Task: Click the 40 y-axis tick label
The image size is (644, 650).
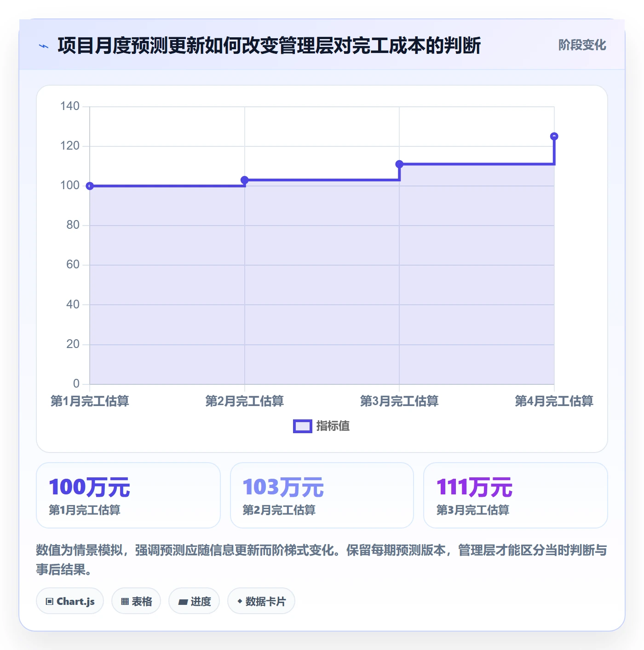Action: [73, 305]
